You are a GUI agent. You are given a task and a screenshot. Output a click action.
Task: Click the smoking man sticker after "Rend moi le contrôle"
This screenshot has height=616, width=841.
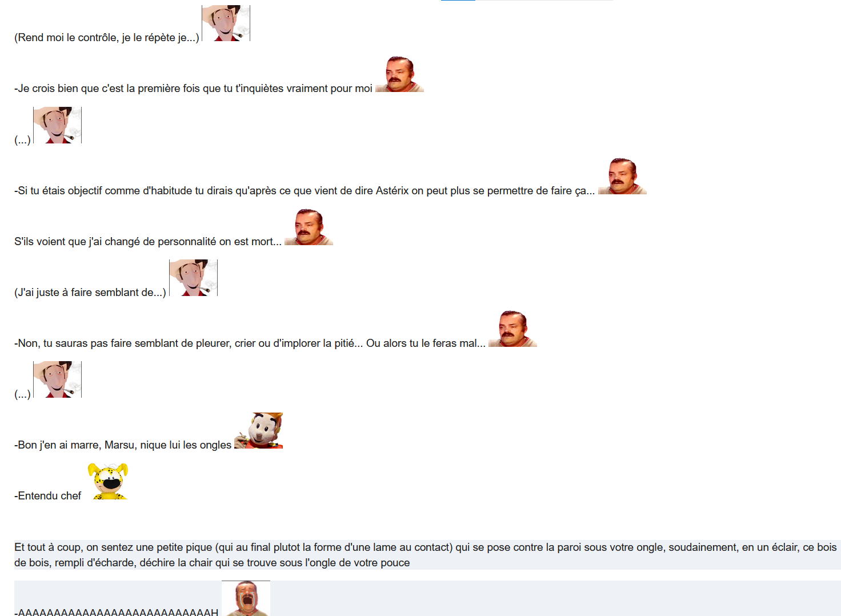tap(226, 23)
